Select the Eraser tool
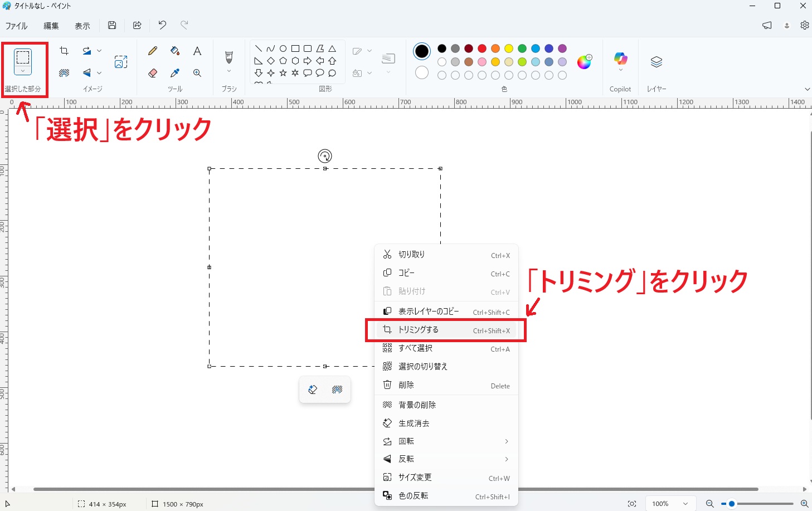The image size is (812, 511). [152, 73]
